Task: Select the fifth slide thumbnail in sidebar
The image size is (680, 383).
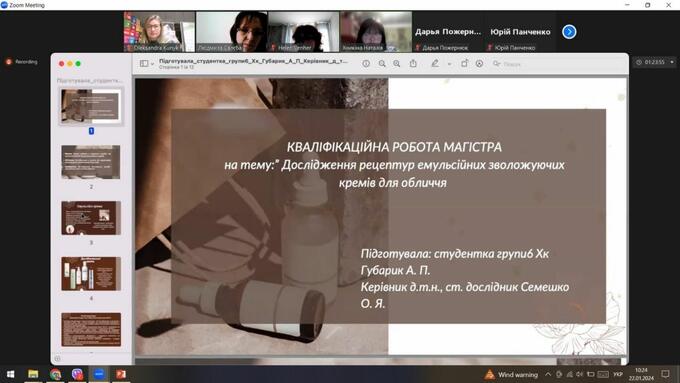Action: click(91, 330)
